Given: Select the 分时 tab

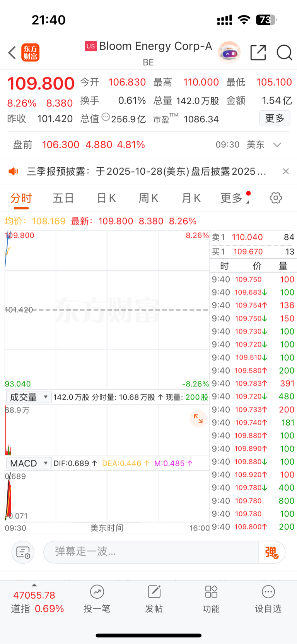Looking at the screenshot, I should point(21,198).
